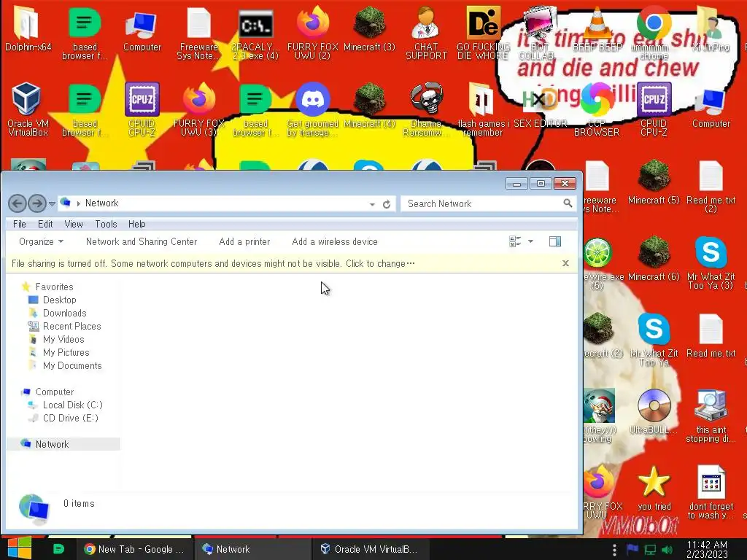Launch Minecraft (6) desktop icon

point(654,258)
